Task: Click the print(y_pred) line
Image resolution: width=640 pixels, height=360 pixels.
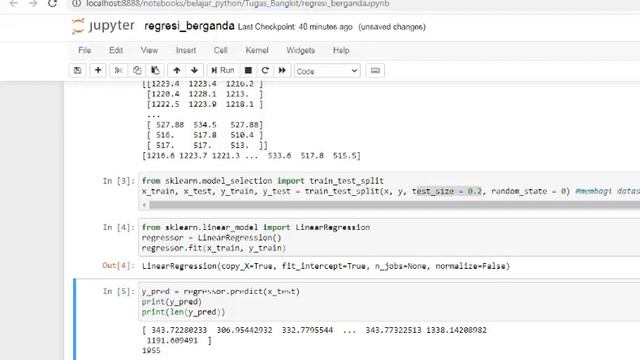Action: click(172, 302)
